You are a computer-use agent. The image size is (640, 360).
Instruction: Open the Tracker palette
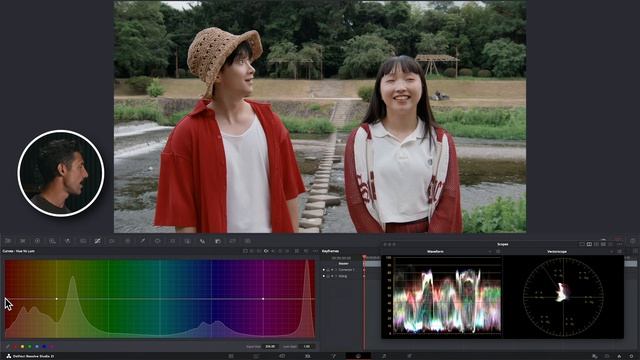point(172,241)
